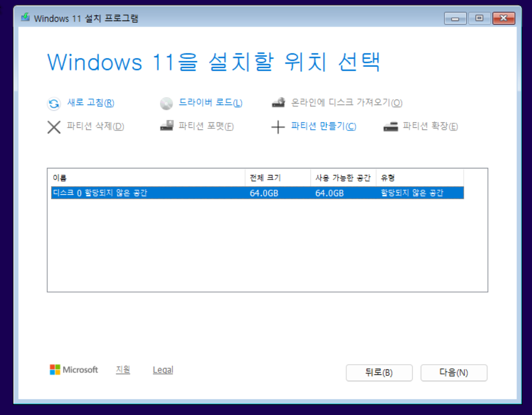Click the Load driver (드라이버 로드) disc icon

166,104
